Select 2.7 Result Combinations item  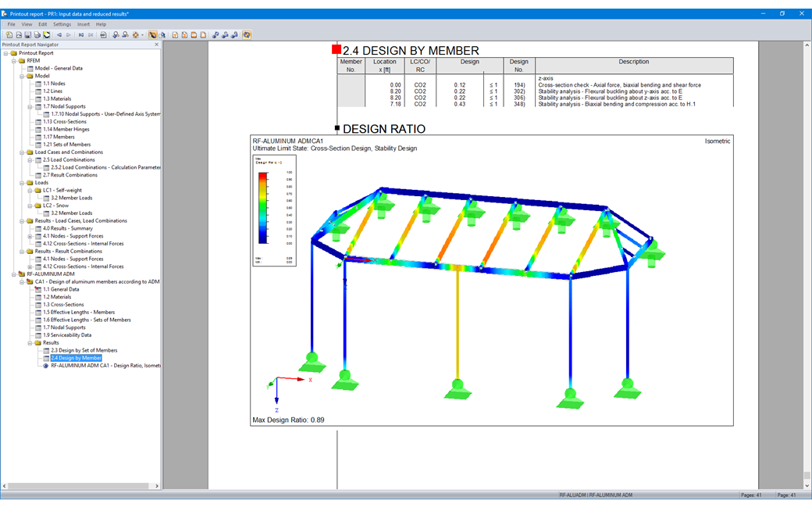coord(70,175)
